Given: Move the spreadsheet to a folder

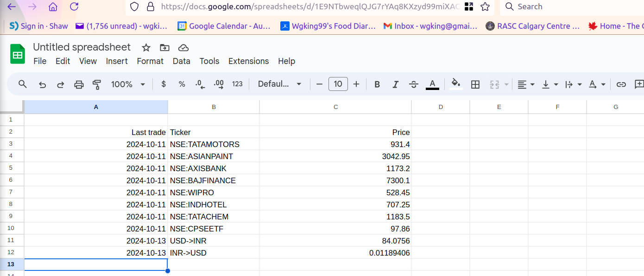Looking at the screenshot, I should coord(164,47).
